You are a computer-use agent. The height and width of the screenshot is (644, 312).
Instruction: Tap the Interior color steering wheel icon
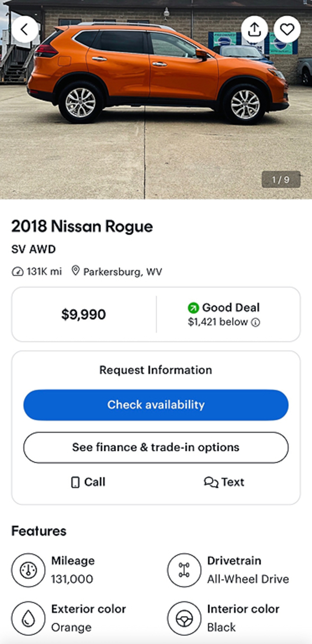184,618
